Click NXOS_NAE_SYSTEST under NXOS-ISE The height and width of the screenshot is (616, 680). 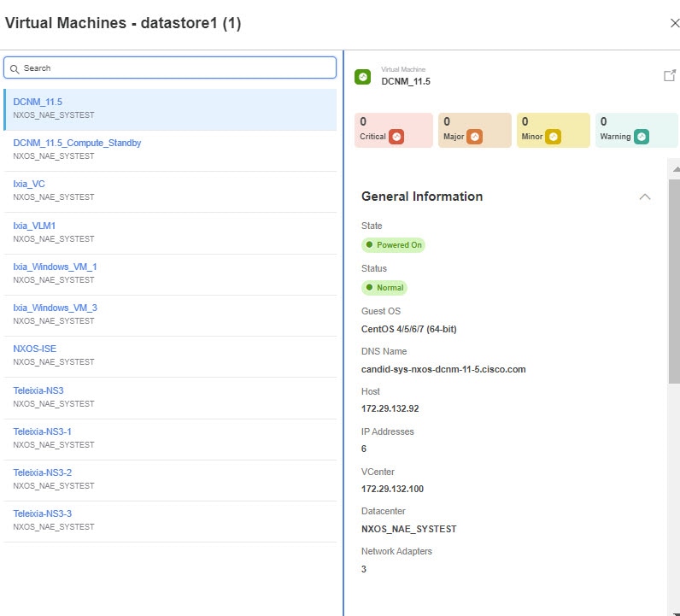coord(53,362)
